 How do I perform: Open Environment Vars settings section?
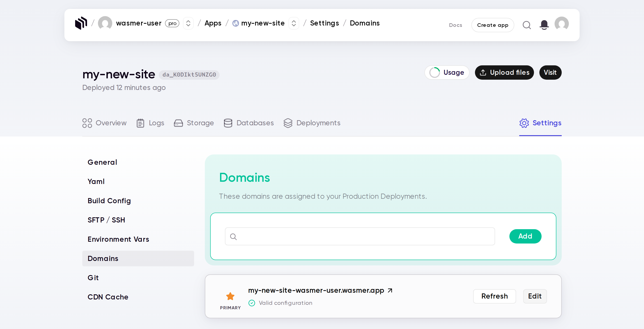(138, 239)
